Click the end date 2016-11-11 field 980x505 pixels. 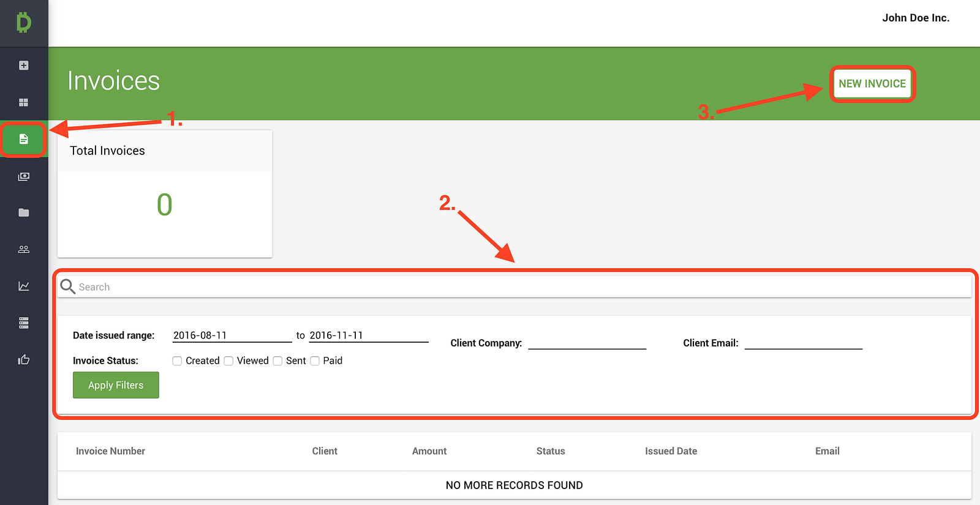coord(369,335)
